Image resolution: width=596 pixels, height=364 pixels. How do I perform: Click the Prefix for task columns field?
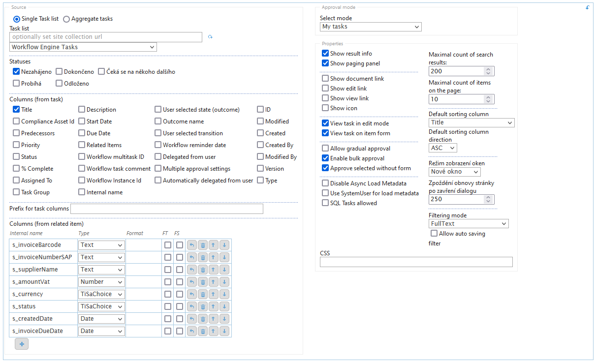(x=167, y=209)
